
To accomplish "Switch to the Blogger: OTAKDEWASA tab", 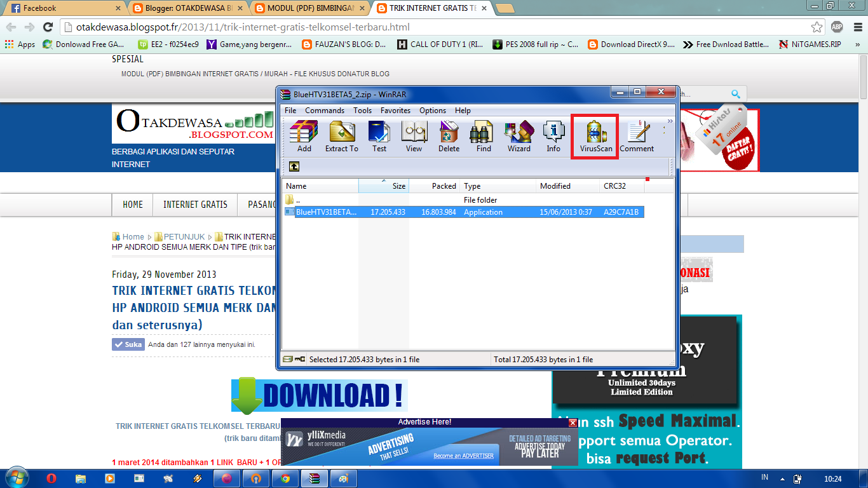I will click(188, 8).
